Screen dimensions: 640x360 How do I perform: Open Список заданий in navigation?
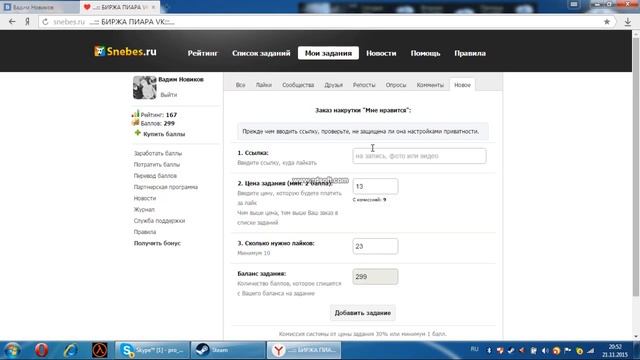261,53
